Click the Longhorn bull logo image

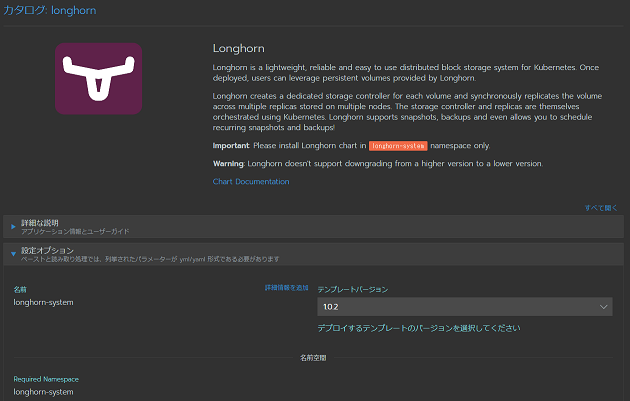(x=98, y=79)
